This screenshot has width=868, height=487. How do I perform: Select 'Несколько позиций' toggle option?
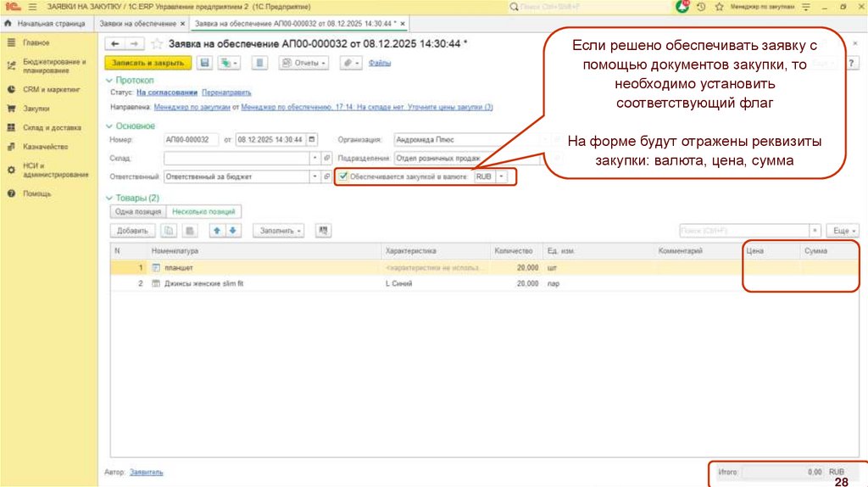click(203, 211)
